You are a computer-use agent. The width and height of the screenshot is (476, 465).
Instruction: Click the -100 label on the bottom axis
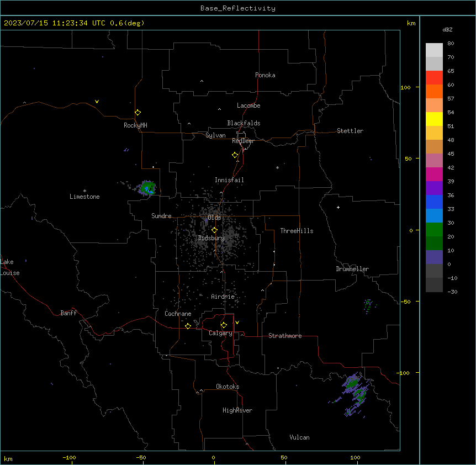point(69,458)
